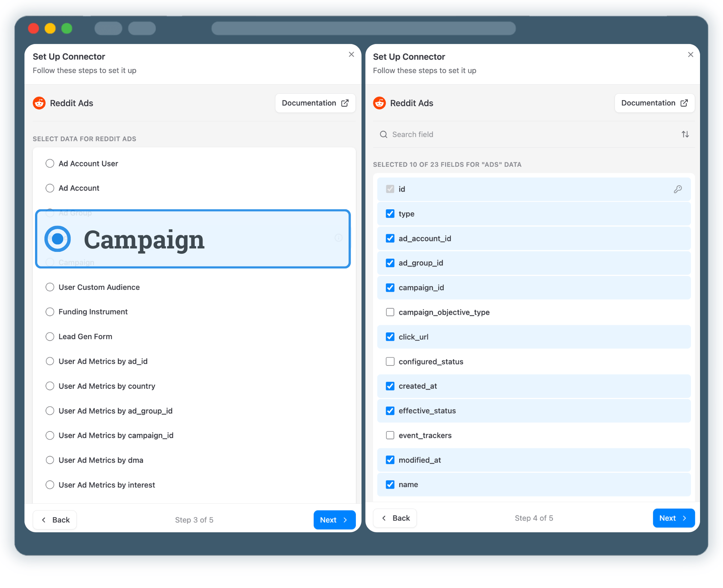
Task: Click Next on step 3 of 5
Action: click(x=334, y=520)
